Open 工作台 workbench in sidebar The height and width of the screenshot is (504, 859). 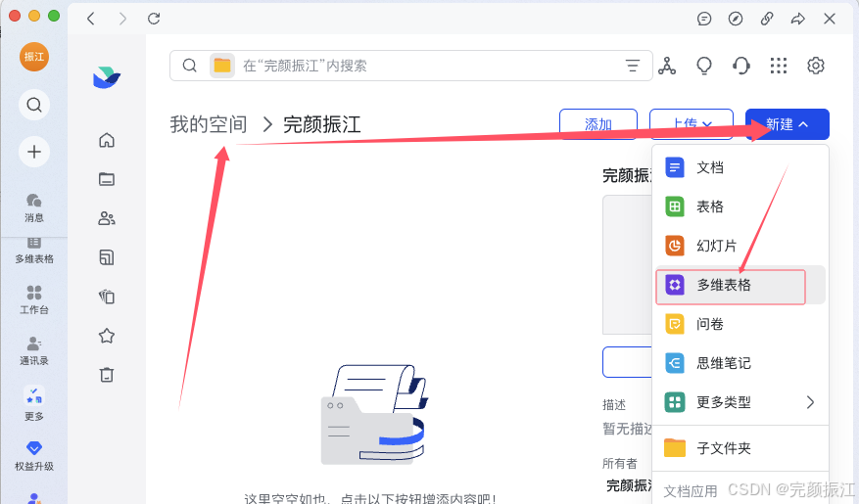[34, 299]
